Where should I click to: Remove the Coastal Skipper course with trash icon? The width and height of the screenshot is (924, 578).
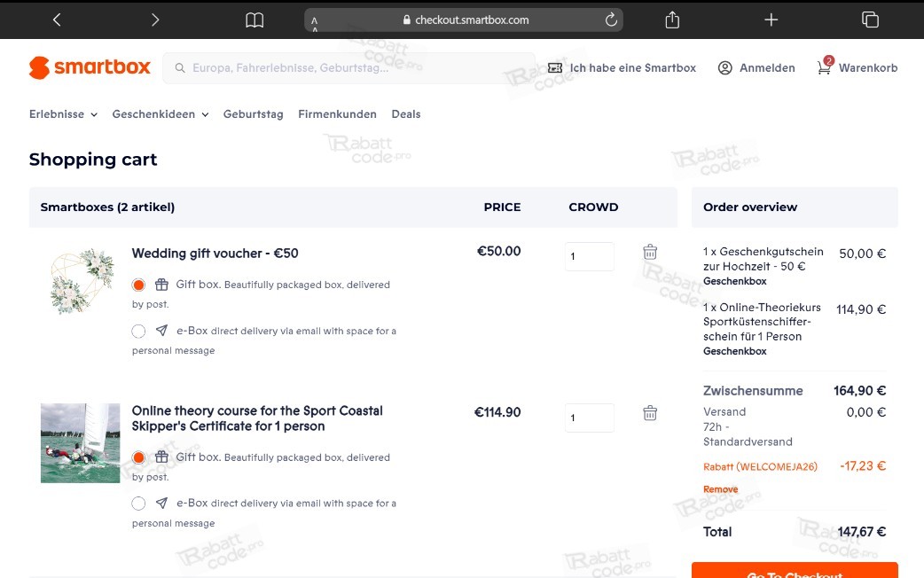click(x=650, y=413)
